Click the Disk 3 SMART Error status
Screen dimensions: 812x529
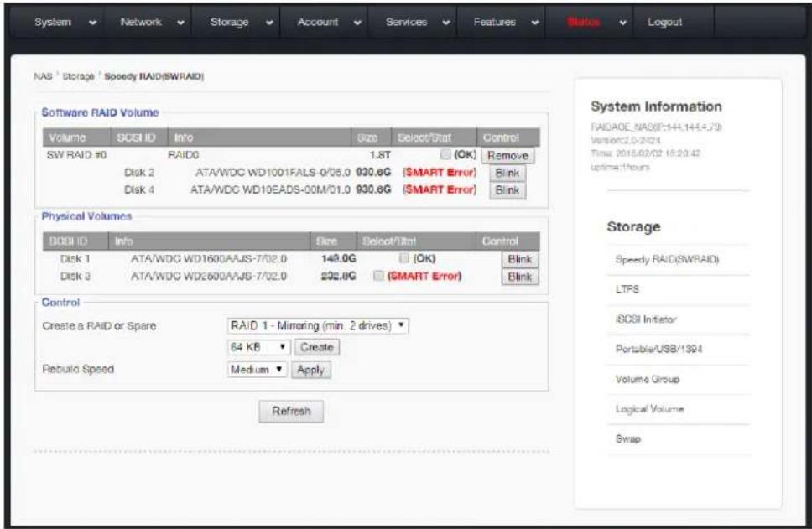[424, 276]
